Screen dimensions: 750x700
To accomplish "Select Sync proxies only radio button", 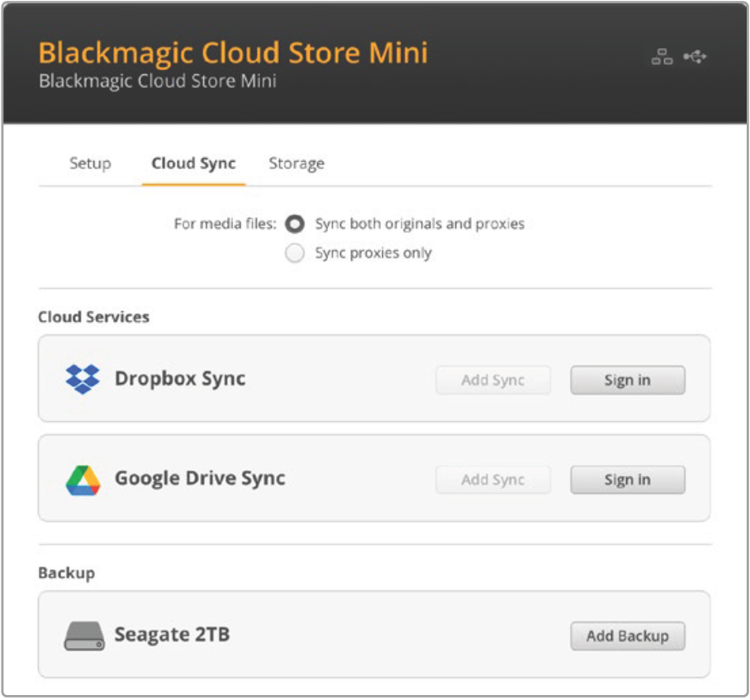I will coord(295,253).
